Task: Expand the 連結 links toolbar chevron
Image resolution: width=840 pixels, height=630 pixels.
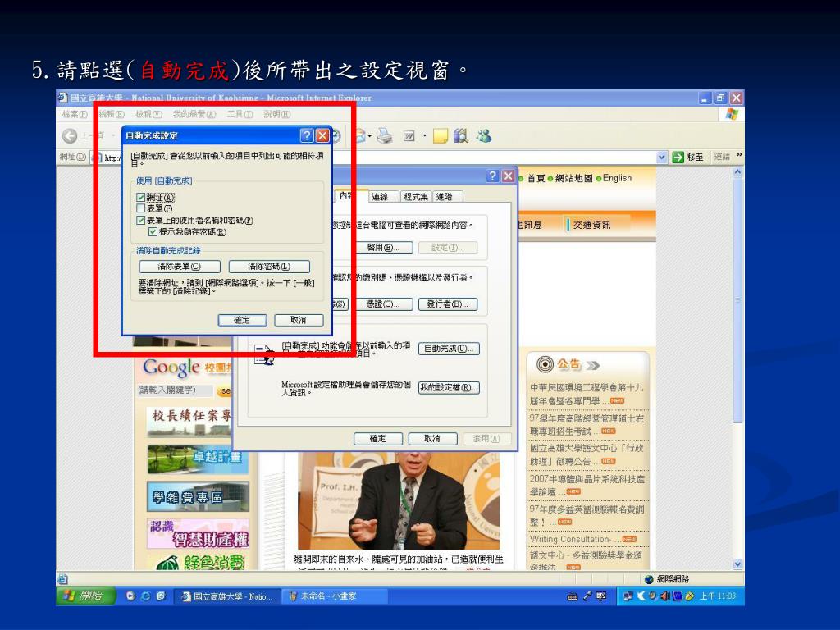Action: coord(739,155)
